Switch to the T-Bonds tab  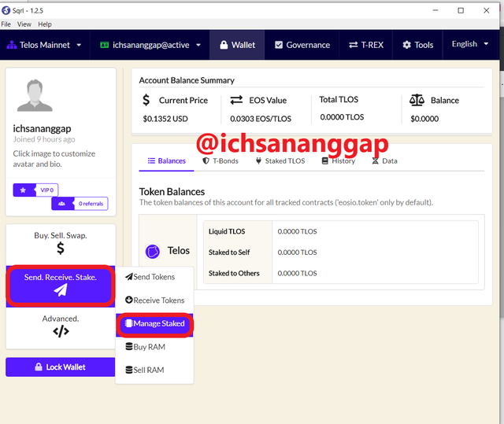point(220,160)
